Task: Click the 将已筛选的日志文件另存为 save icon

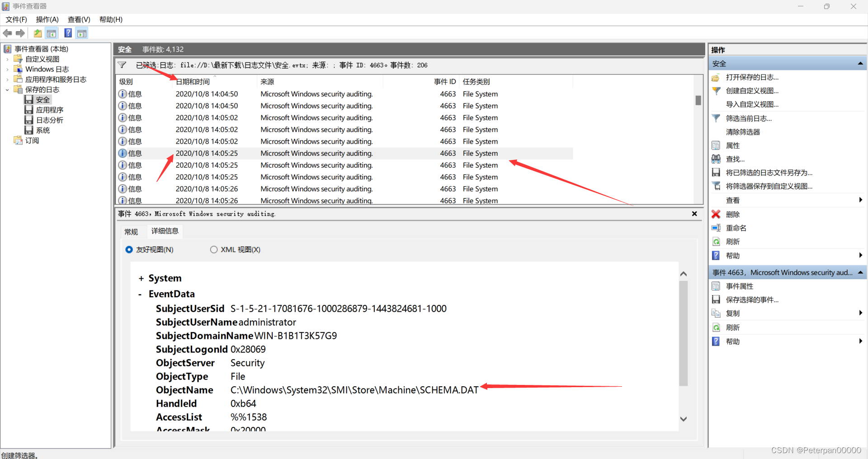Action: [x=716, y=173]
